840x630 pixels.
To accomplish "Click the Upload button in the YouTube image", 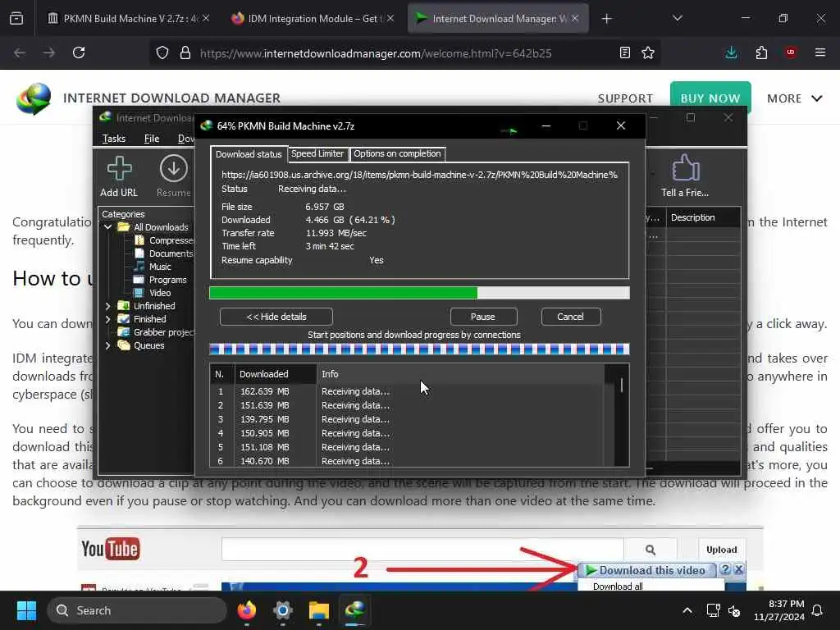I will [722, 550].
